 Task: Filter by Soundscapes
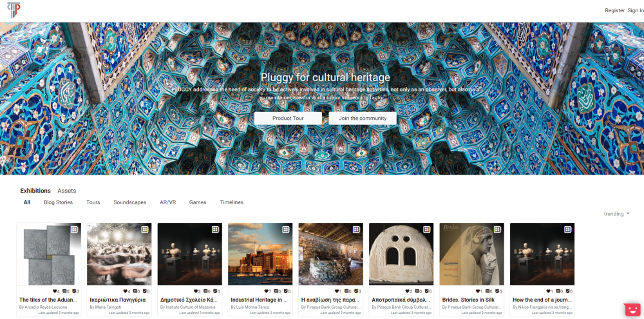(x=130, y=202)
